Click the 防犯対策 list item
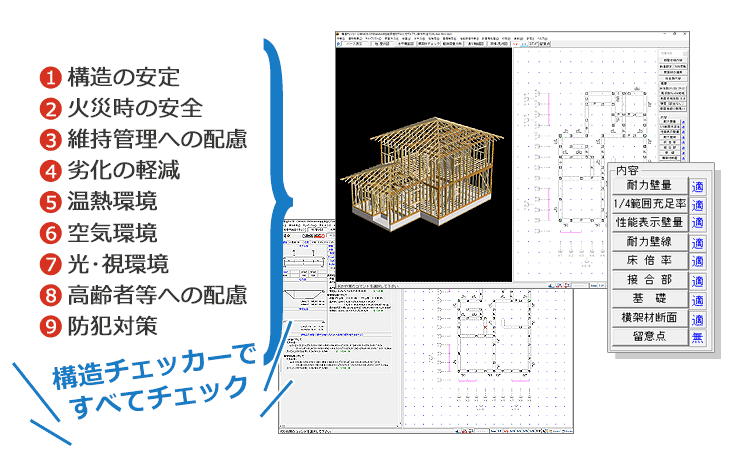The height and width of the screenshot is (450, 730). [x=99, y=327]
